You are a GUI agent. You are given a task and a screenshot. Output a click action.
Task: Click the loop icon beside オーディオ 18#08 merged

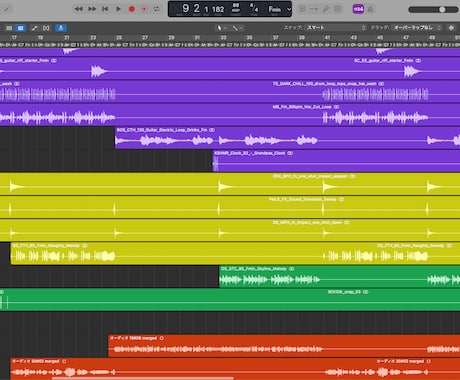162,338
